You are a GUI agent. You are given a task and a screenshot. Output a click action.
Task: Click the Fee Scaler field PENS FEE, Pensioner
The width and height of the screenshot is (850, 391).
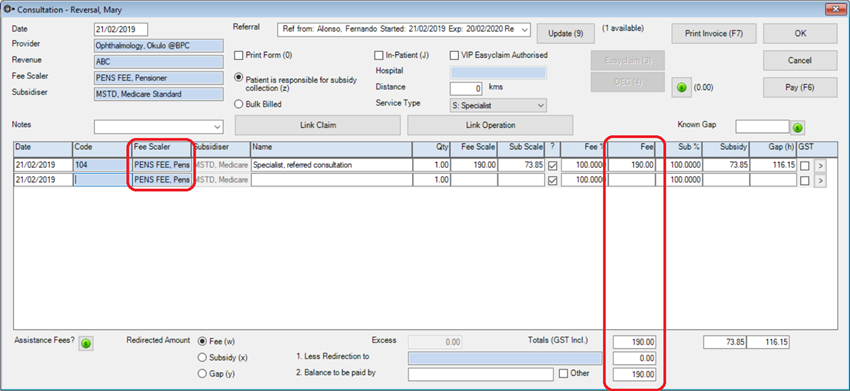point(158,78)
